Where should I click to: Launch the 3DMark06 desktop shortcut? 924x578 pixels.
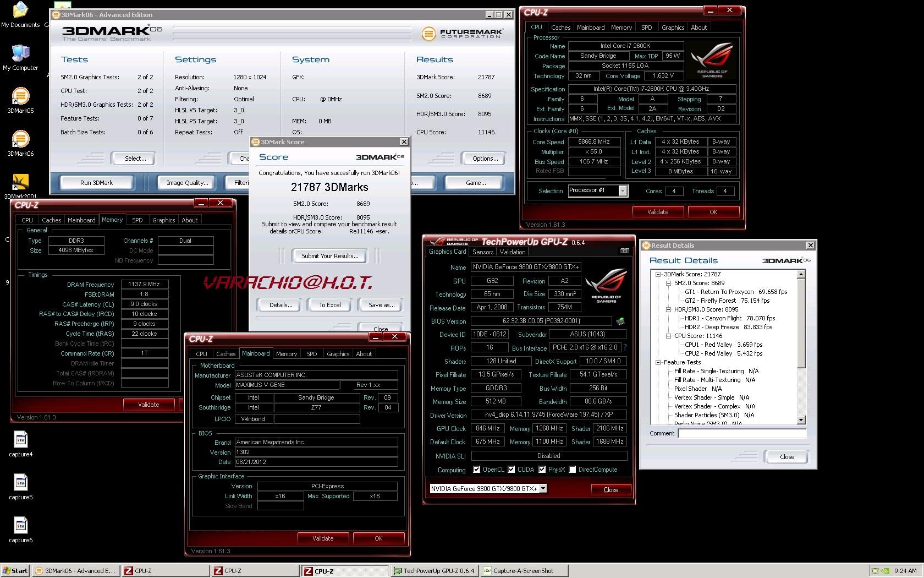tap(20, 143)
